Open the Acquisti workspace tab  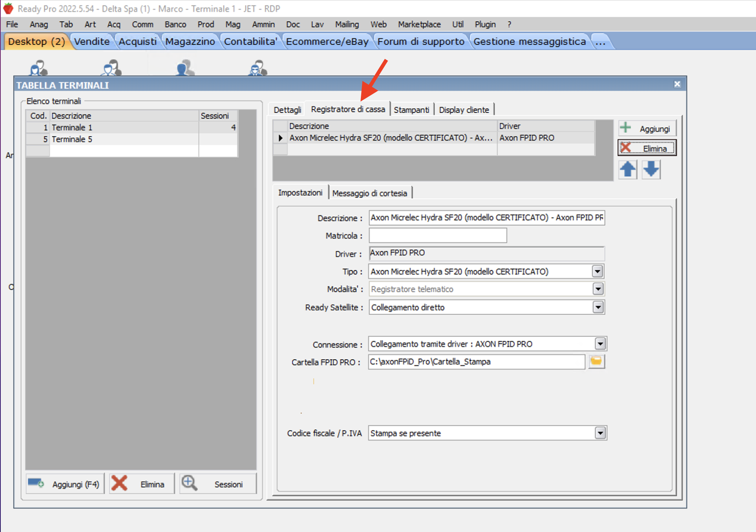point(137,41)
